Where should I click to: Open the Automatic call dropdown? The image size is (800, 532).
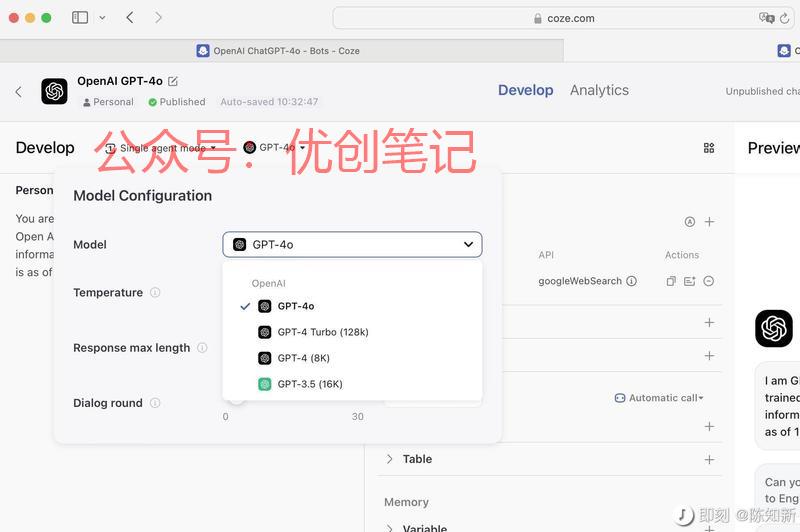tap(659, 398)
